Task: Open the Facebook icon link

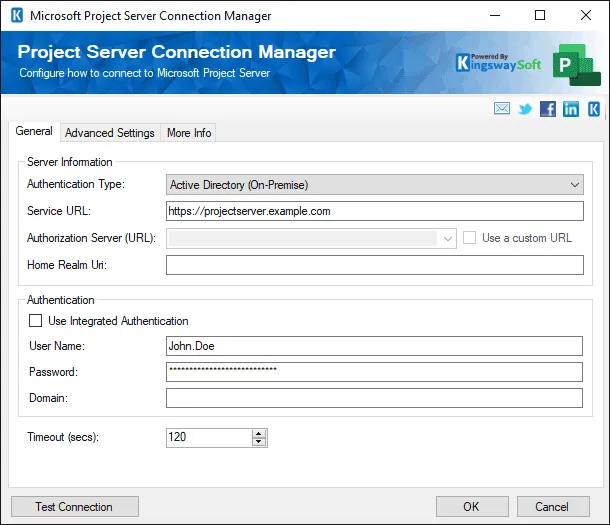Action: pyautogui.click(x=547, y=109)
